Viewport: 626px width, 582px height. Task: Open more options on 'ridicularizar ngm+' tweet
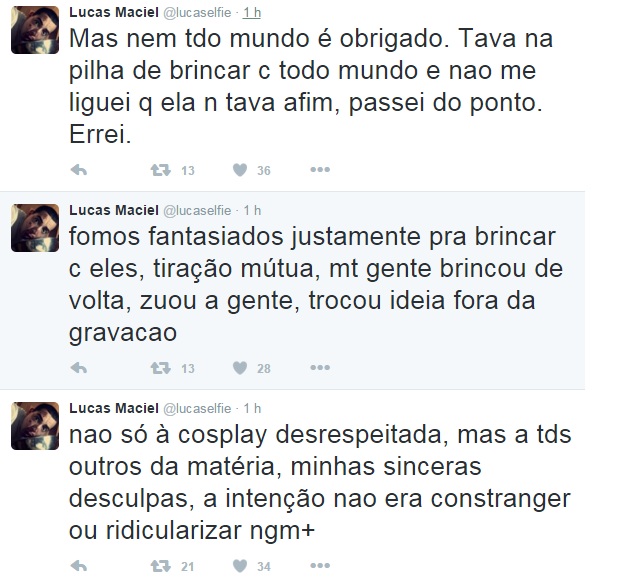pyautogui.click(x=320, y=565)
